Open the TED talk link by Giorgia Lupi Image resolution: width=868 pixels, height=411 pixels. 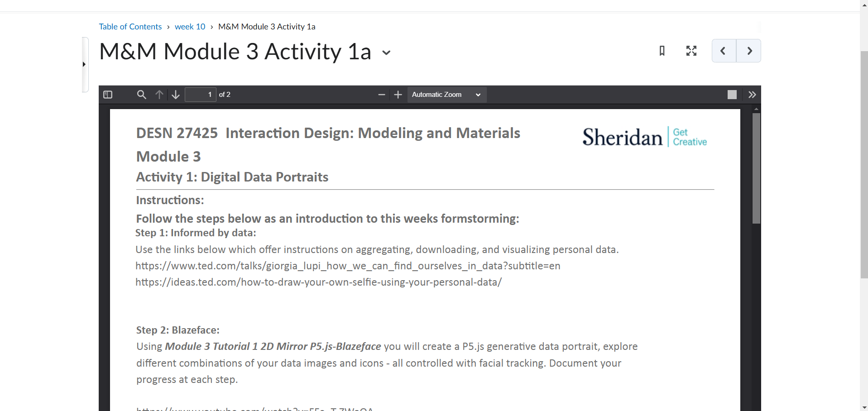(347, 266)
